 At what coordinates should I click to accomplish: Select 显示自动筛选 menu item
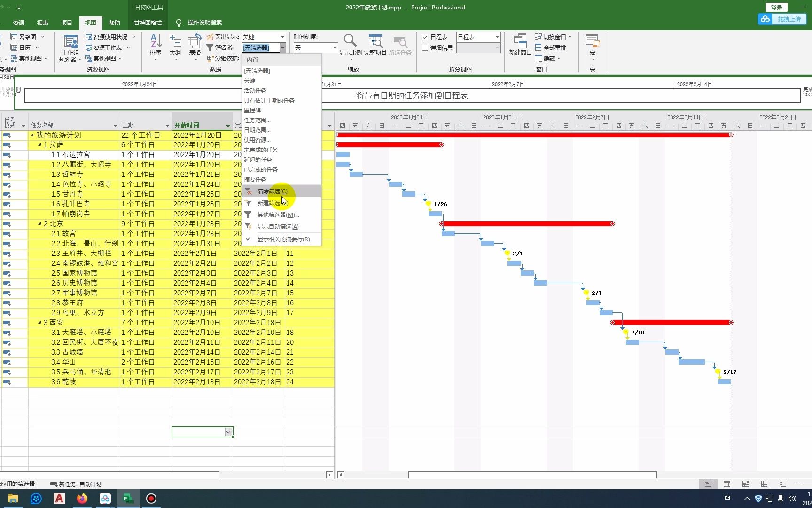[281, 227]
